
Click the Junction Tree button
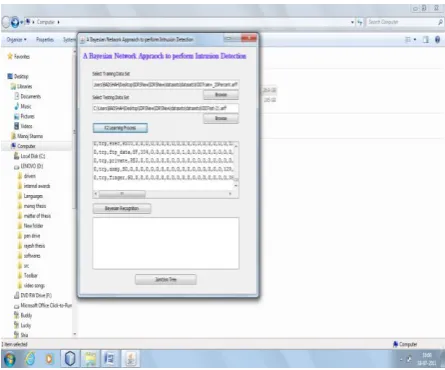coord(166,279)
